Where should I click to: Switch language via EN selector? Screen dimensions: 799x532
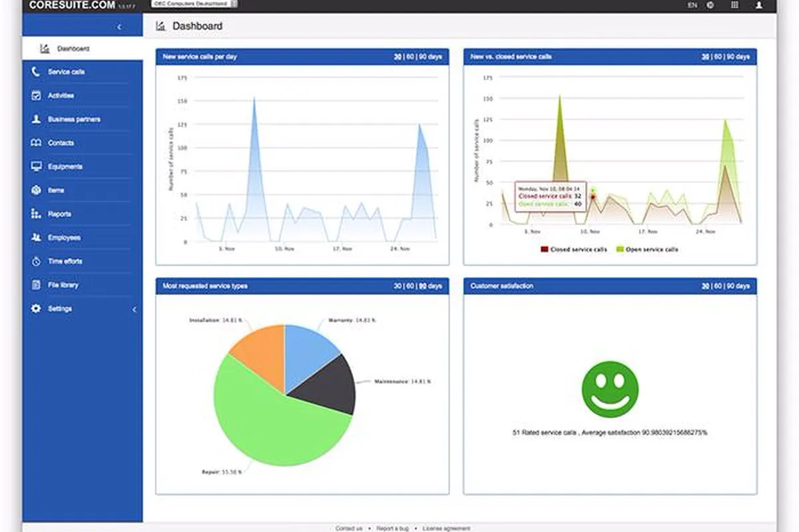point(692,5)
